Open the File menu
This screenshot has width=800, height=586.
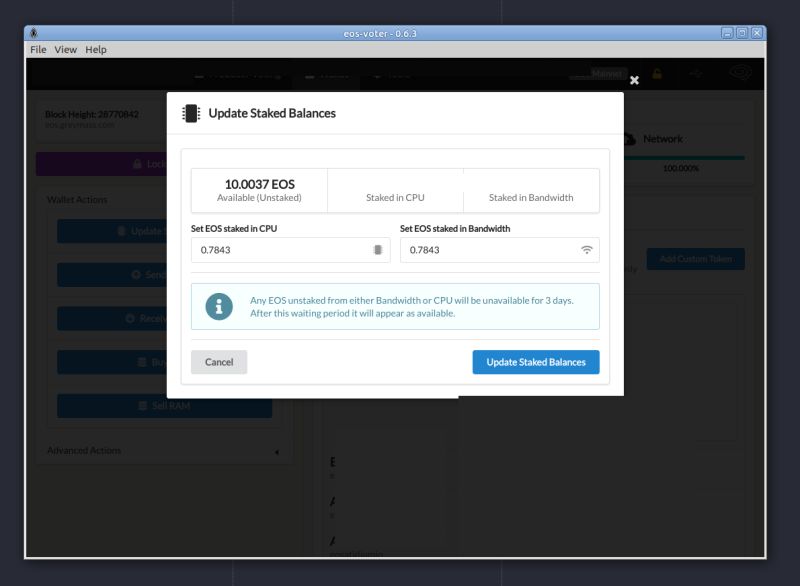(x=36, y=49)
